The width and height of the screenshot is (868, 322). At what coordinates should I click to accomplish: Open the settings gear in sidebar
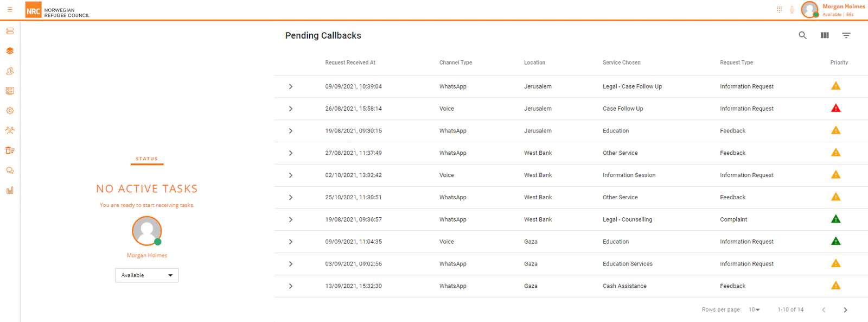10,111
